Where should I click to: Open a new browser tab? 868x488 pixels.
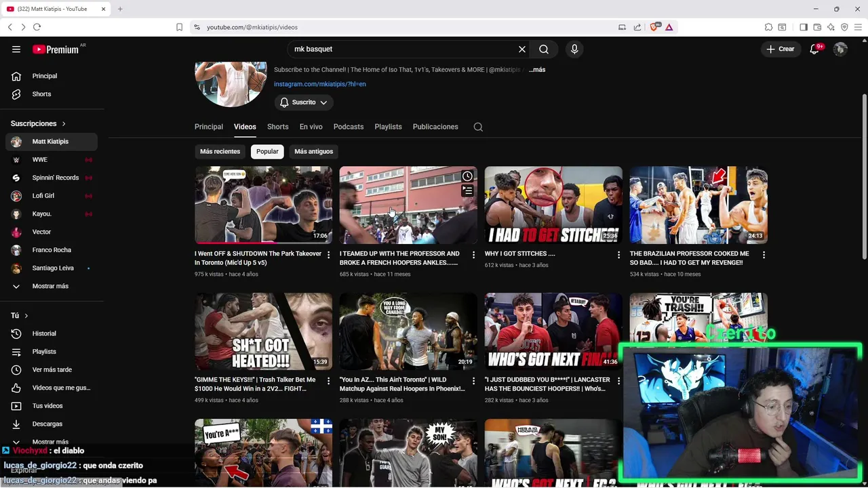pyautogui.click(x=120, y=9)
